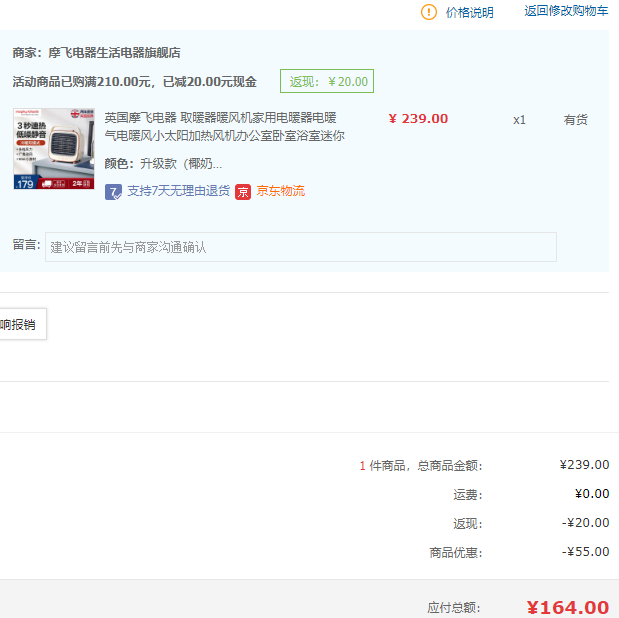Click merchant name 摩飞电器生活电器旗舰店
Image resolution: width=619 pixels, height=618 pixels.
(x=114, y=53)
